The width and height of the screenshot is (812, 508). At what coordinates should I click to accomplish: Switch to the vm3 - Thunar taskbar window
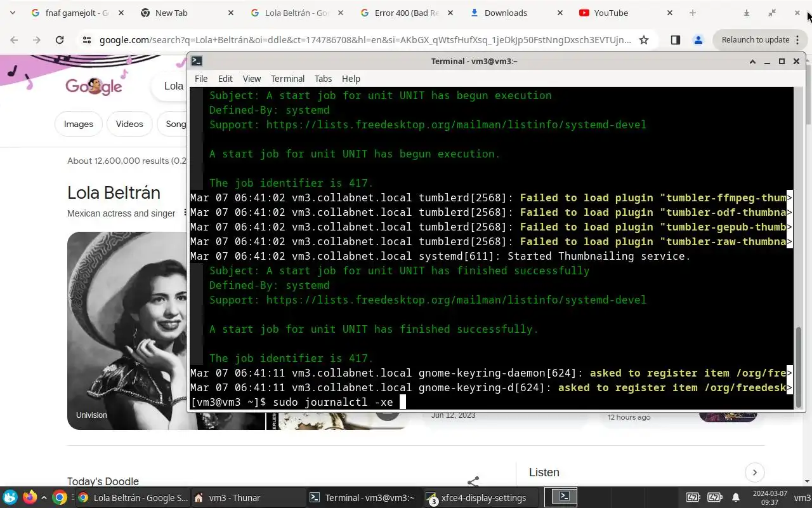[247, 498]
